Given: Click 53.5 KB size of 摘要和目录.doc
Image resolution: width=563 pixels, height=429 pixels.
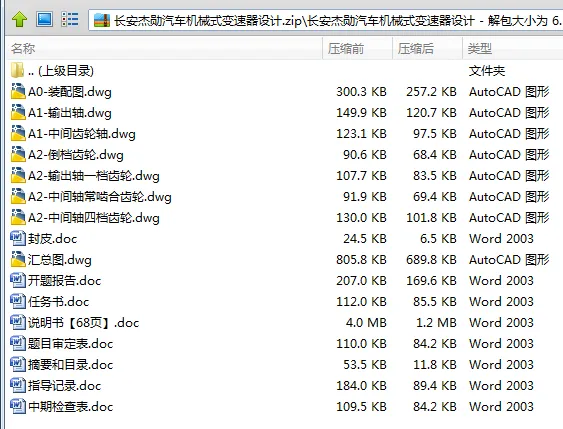Looking at the screenshot, I should [x=365, y=365].
